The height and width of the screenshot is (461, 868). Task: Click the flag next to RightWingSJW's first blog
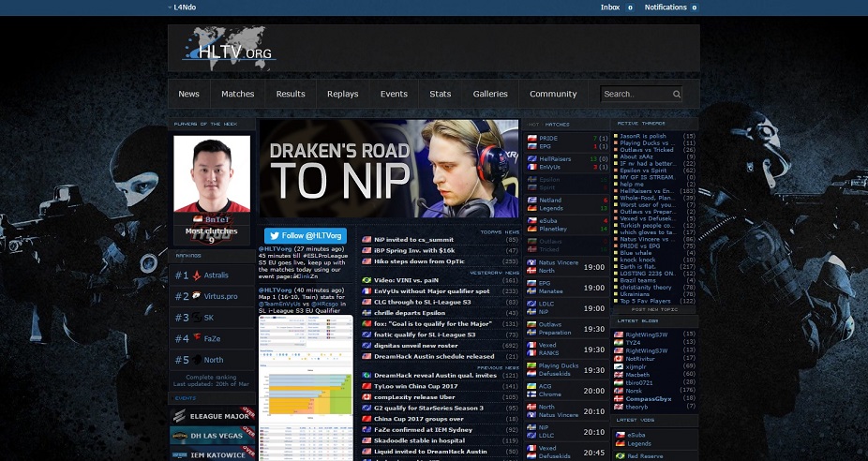(x=619, y=335)
